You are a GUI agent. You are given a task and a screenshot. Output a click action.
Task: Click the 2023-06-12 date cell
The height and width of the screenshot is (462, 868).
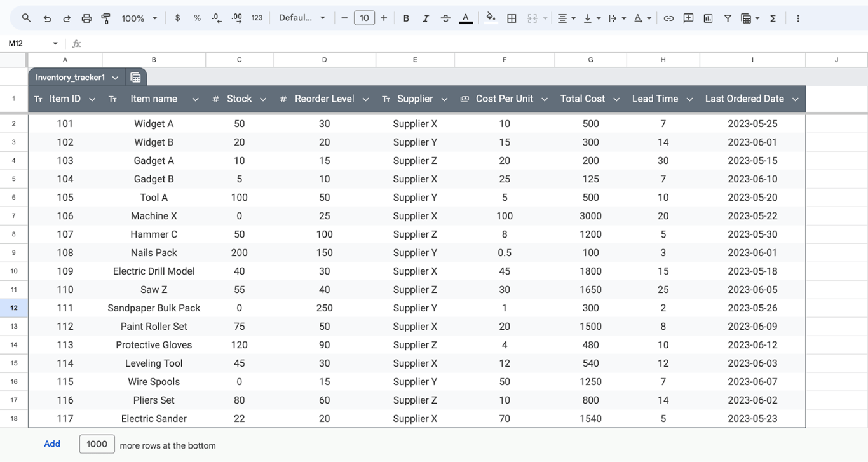[x=752, y=345]
